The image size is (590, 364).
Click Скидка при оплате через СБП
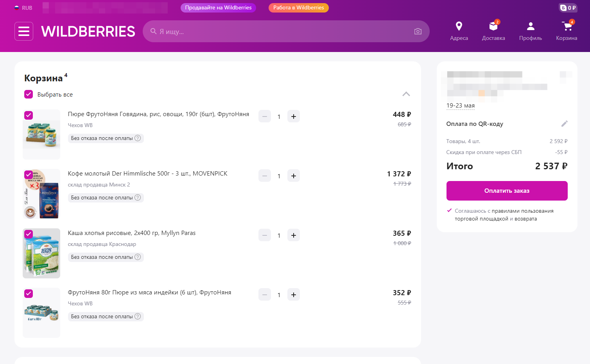click(484, 152)
